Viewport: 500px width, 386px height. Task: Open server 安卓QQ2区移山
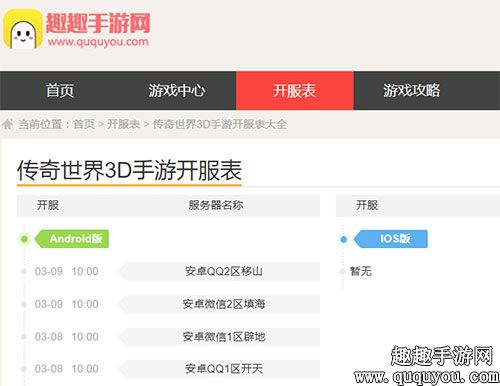click(219, 271)
